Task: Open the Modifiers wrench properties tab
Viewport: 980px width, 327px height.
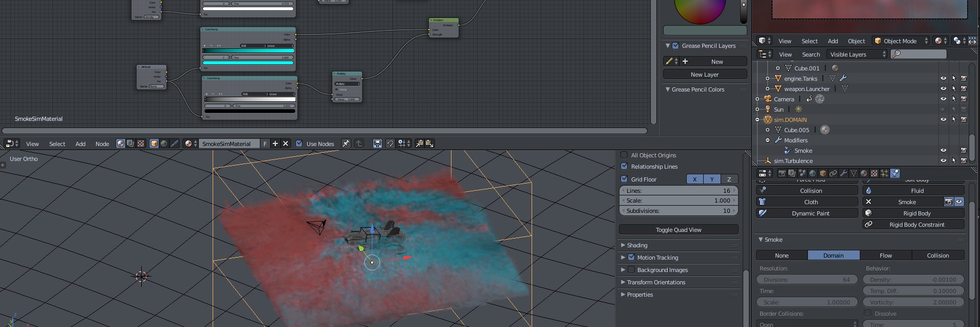Action: point(843,173)
